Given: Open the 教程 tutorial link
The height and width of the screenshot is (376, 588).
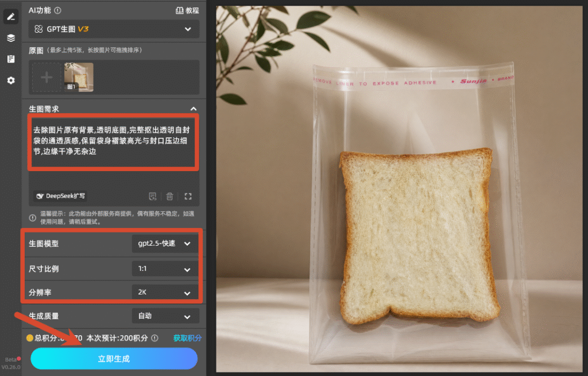Looking at the screenshot, I should [188, 10].
